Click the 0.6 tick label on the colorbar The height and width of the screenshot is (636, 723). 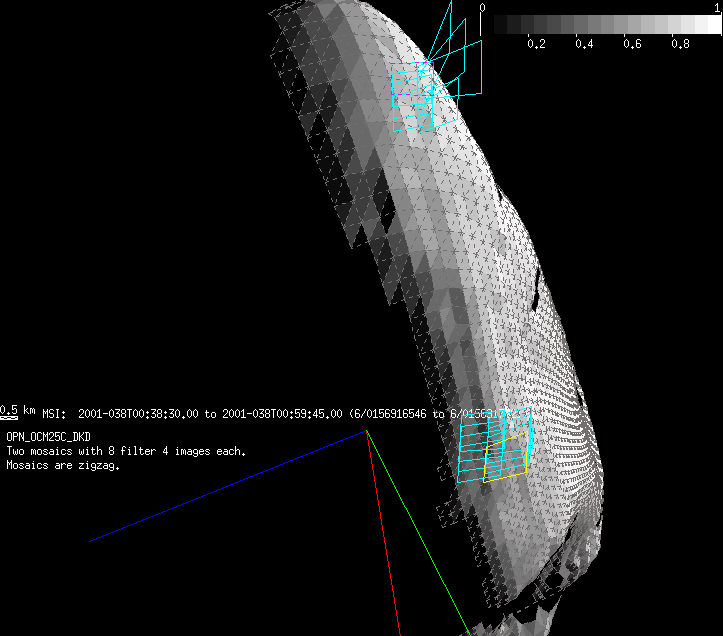coord(632,45)
